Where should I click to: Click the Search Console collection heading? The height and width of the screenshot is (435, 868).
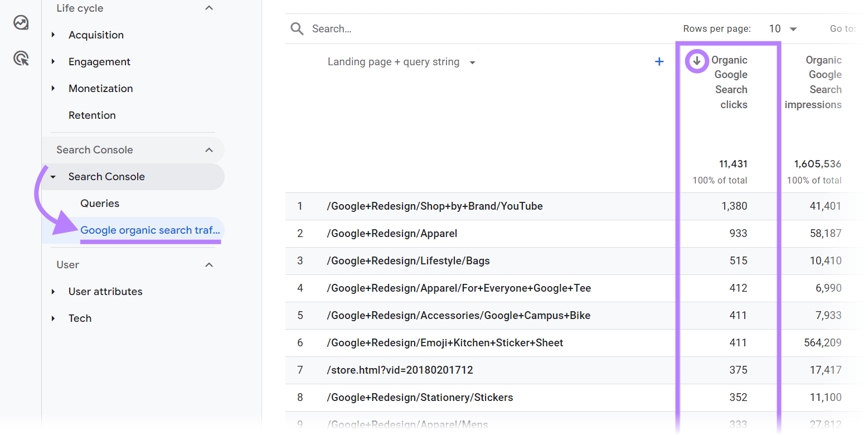coord(95,150)
